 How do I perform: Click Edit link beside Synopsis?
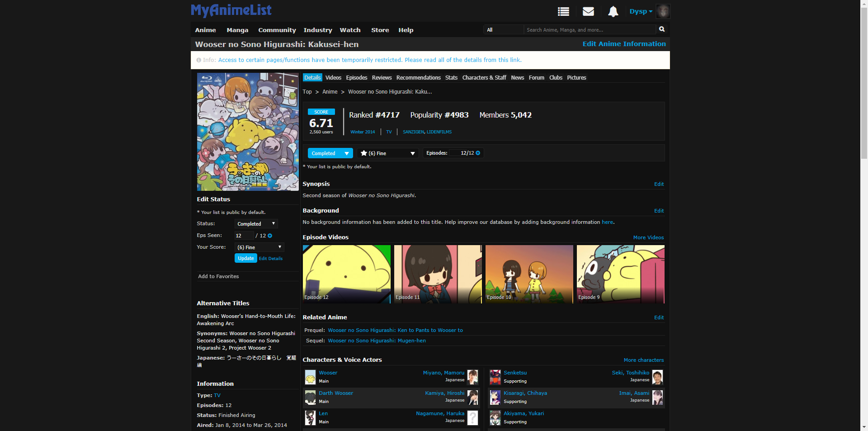(659, 184)
